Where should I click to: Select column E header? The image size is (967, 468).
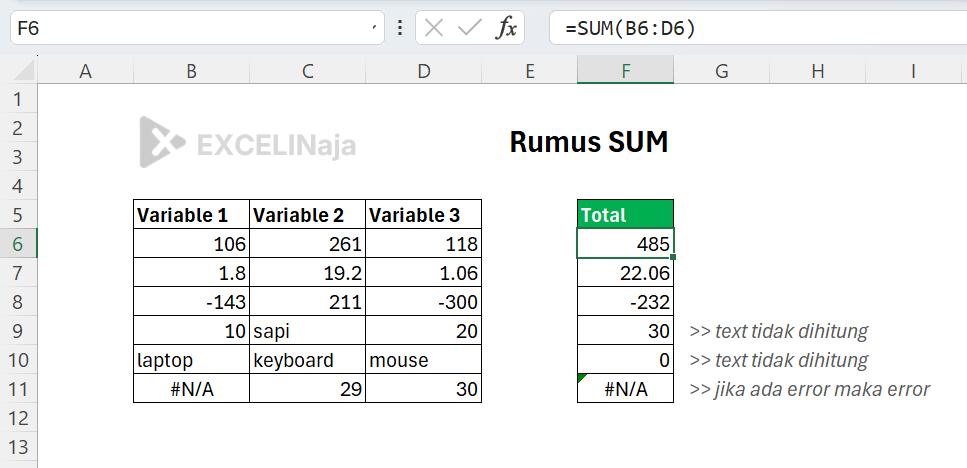tap(529, 72)
